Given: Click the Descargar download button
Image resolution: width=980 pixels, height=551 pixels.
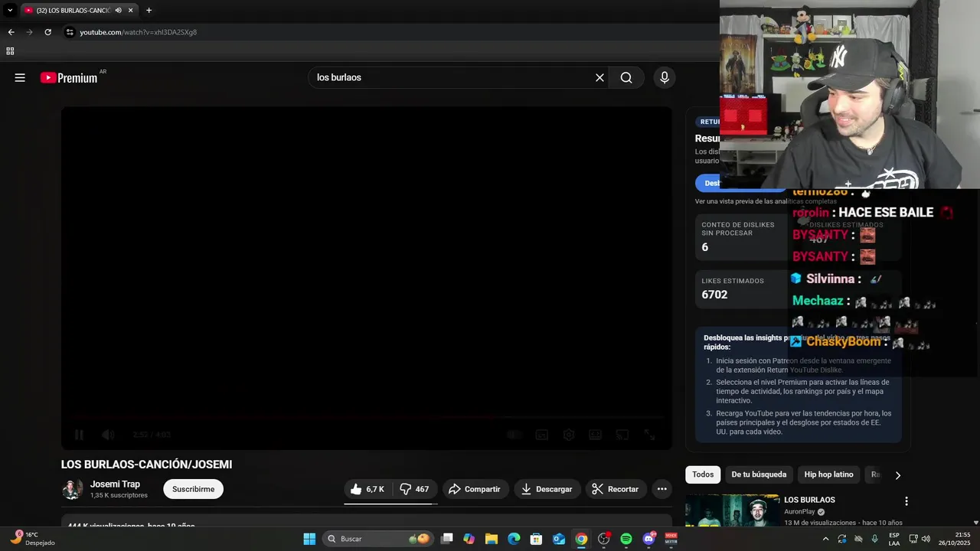Looking at the screenshot, I should tap(547, 489).
